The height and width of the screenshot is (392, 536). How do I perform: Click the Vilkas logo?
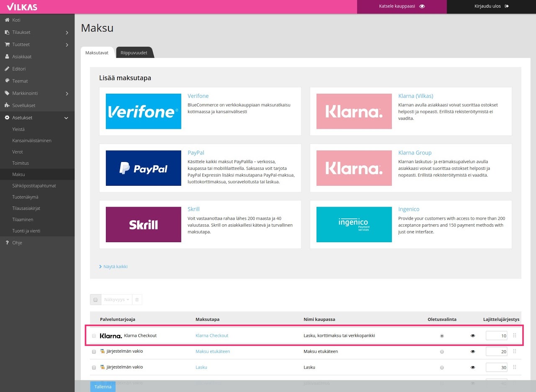pos(22,7)
